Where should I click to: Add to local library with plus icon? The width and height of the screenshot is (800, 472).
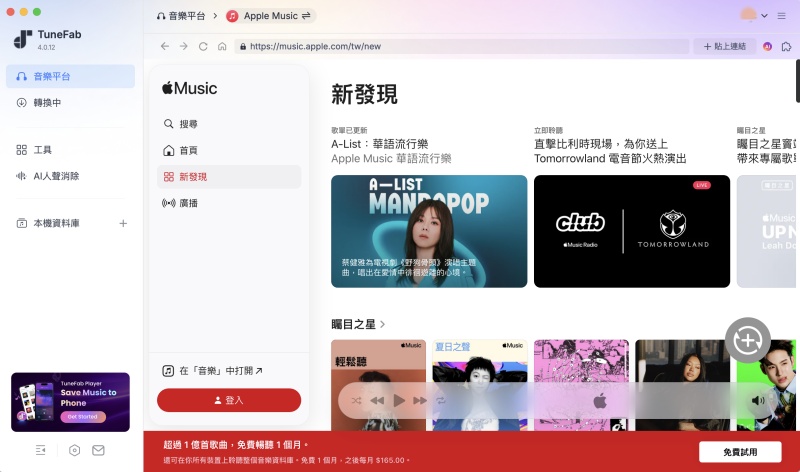point(123,223)
